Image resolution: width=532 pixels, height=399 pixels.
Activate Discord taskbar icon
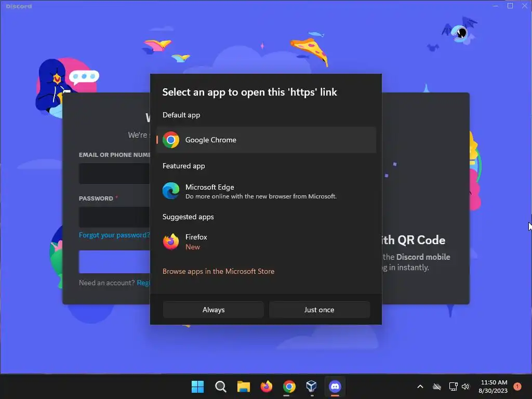[x=335, y=387]
